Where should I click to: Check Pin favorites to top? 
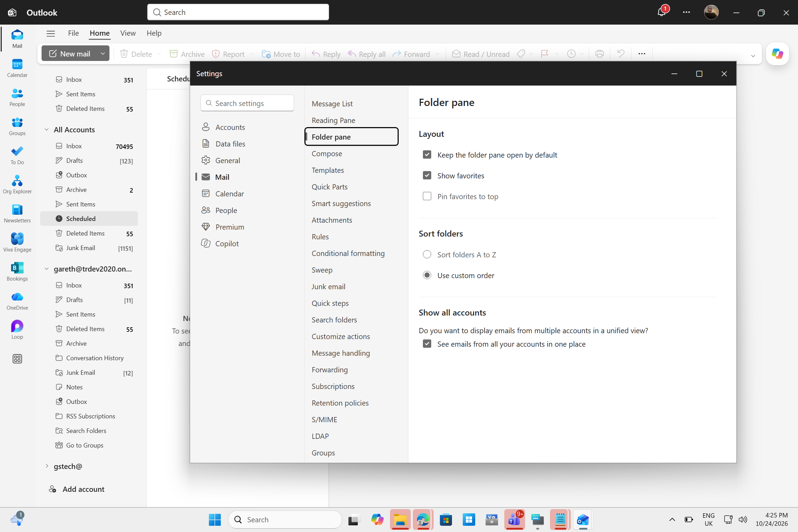click(427, 196)
